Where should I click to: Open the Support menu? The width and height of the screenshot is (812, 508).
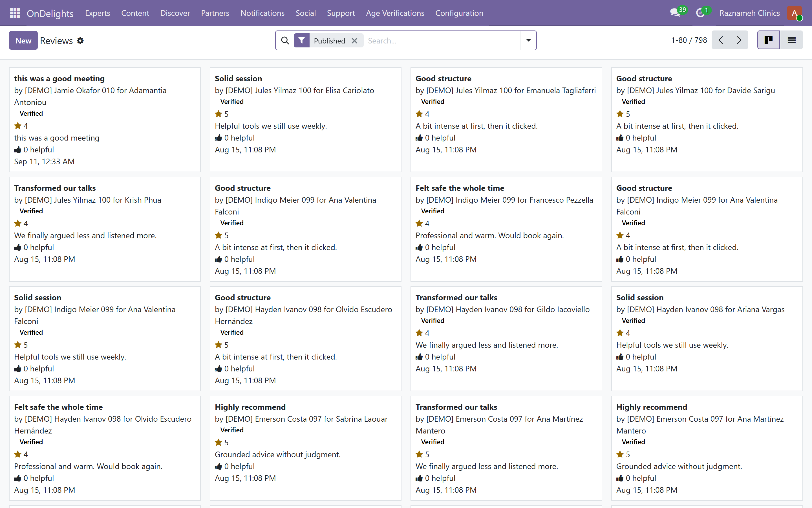341,13
